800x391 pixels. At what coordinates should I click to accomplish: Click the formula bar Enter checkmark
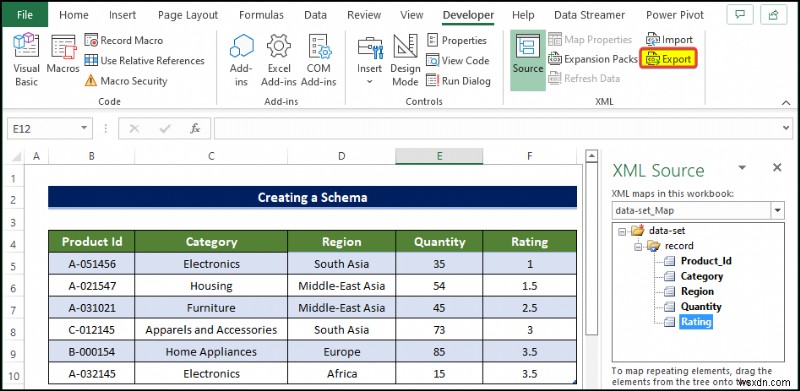point(165,129)
